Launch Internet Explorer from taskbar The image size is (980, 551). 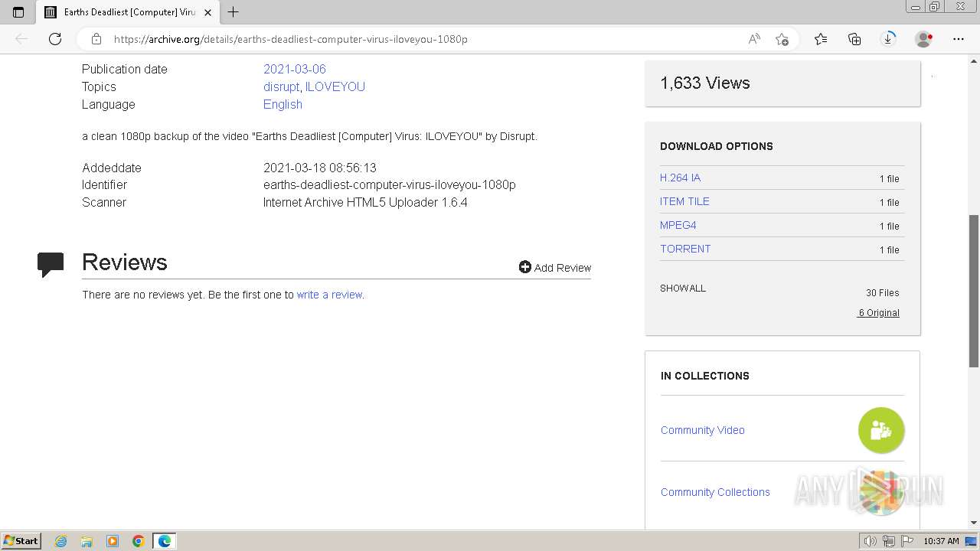(60, 541)
